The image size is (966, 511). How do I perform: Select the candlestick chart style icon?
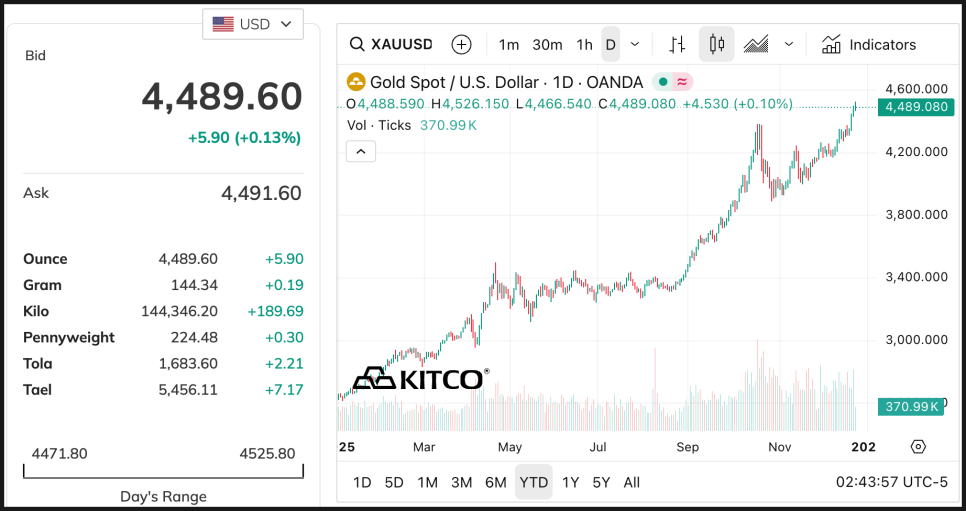(716, 44)
